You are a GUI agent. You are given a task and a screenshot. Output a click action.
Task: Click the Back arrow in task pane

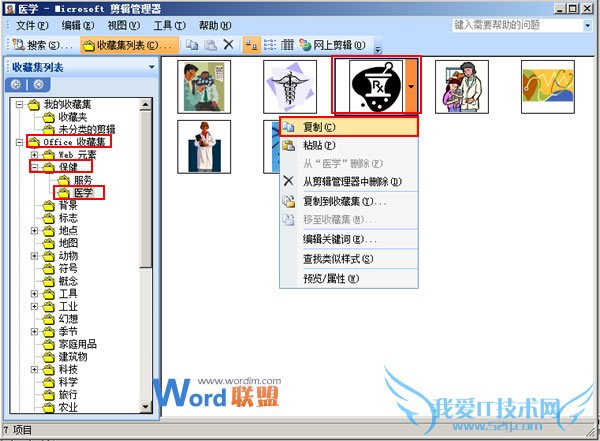pos(16,84)
